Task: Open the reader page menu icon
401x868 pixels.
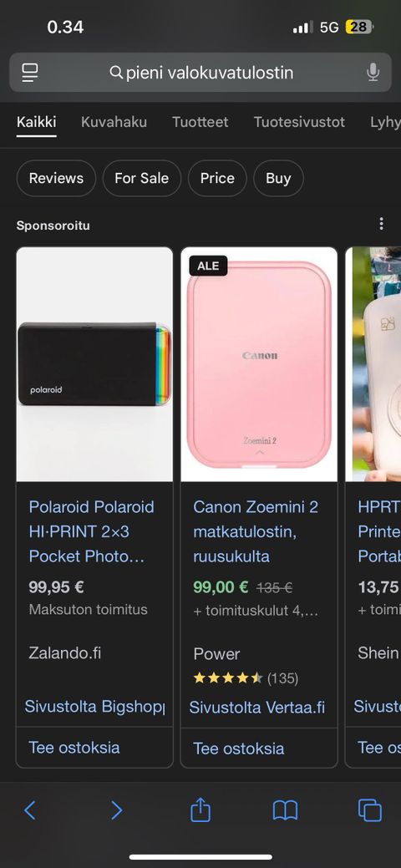Action: pyautogui.click(x=30, y=73)
